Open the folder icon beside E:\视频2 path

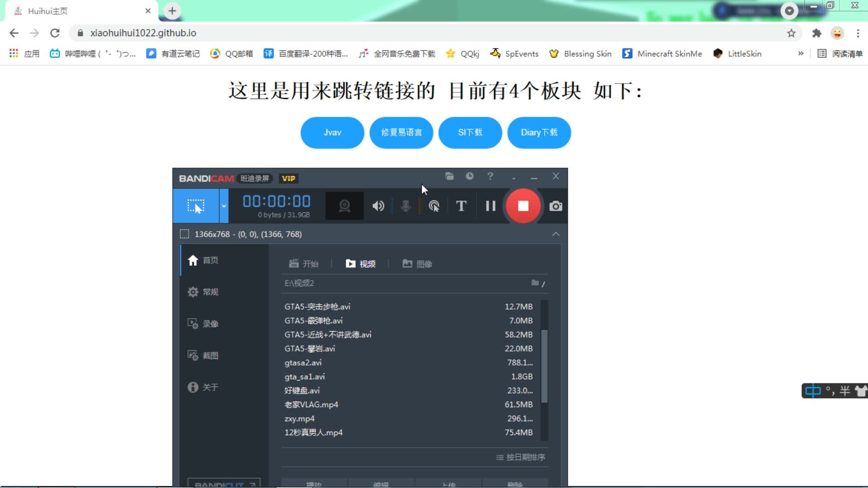point(535,283)
